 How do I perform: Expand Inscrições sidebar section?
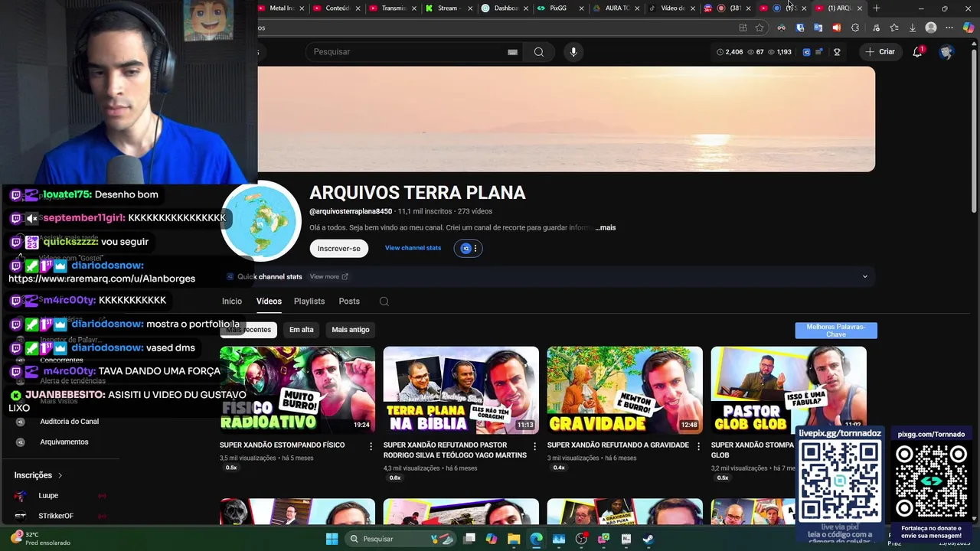coord(38,475)
